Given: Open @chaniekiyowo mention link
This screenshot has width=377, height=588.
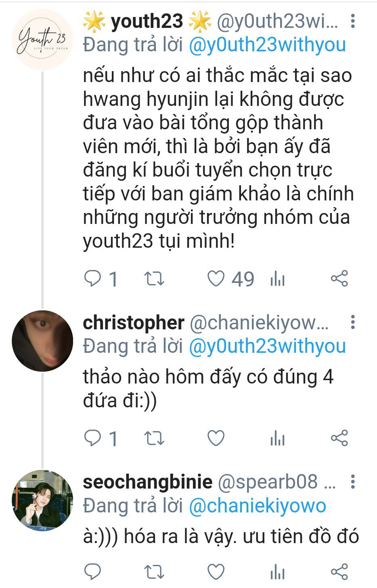Looking at the screenshot, I should coord(258,506).
